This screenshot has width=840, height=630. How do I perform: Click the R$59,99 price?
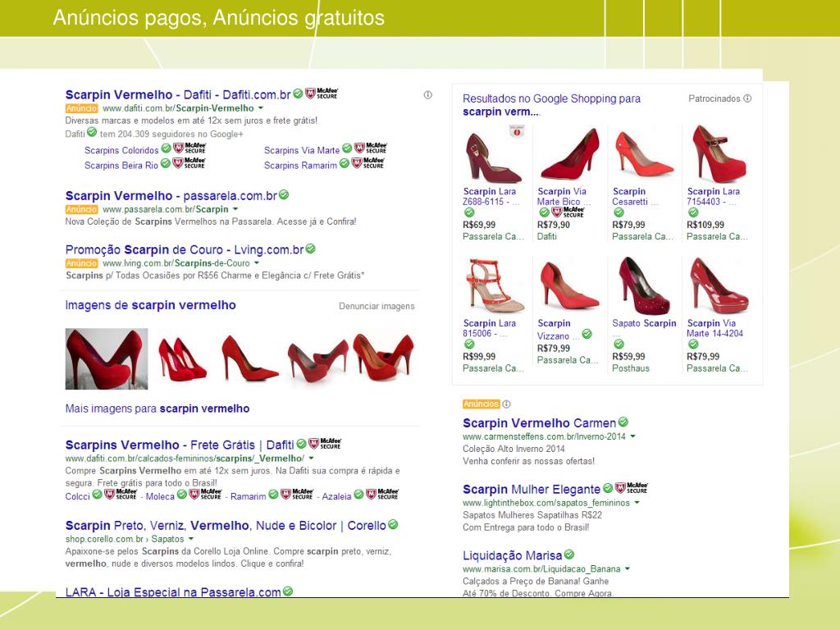(x=629, y=357)
